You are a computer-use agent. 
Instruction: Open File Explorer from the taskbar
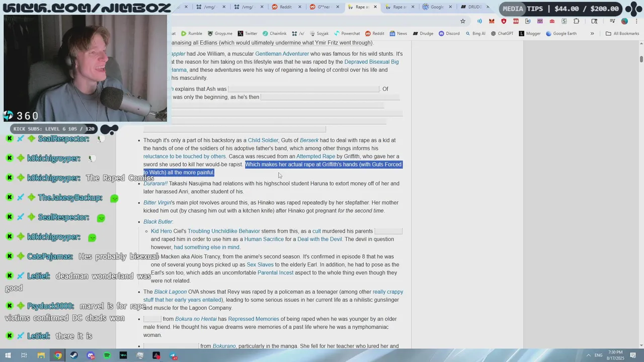[41, 355]
